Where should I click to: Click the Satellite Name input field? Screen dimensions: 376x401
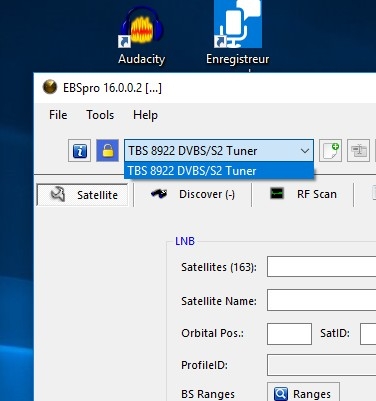[x=321, y=300]
